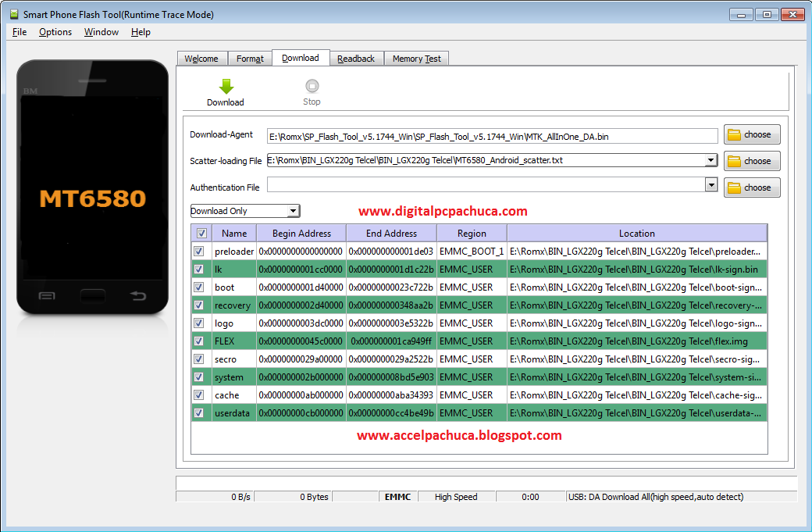Click the phone's home key
Screen dimensions: 812x532
tap(93, 296)
